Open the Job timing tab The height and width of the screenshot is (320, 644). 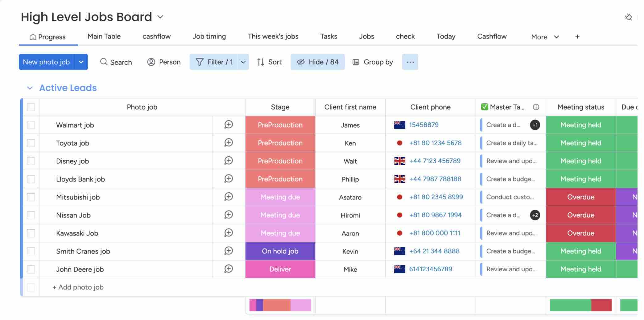coord(209,36)
